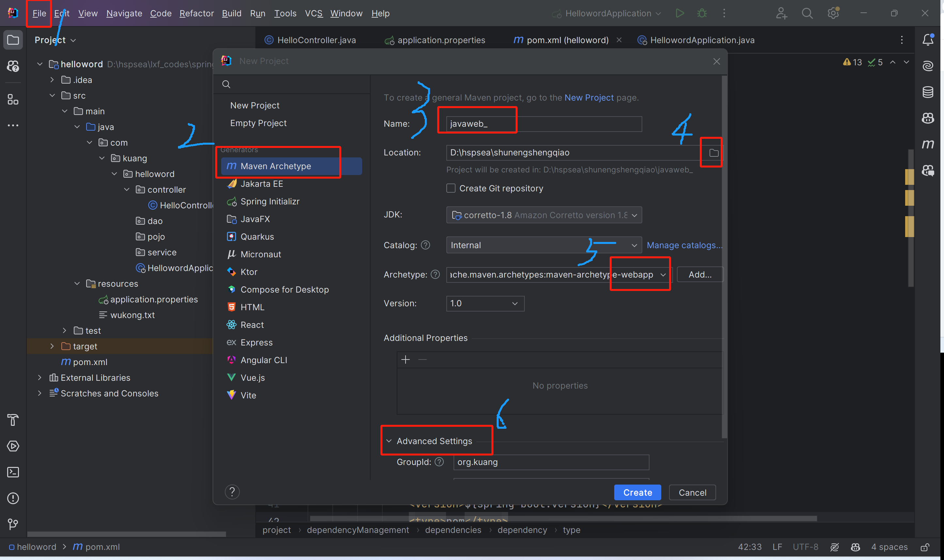Open Search Everywhere magnifier
Screen dimensions: 944x560
pos(807,14)
